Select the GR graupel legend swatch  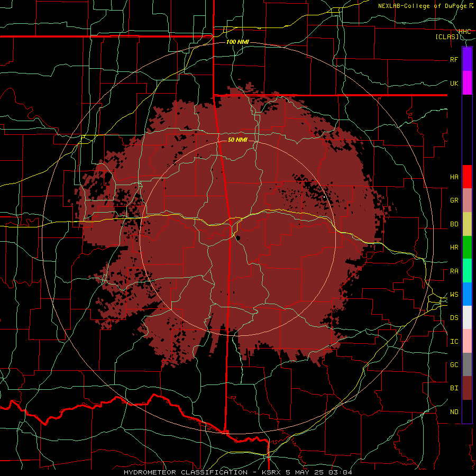[x=467, y=200]
